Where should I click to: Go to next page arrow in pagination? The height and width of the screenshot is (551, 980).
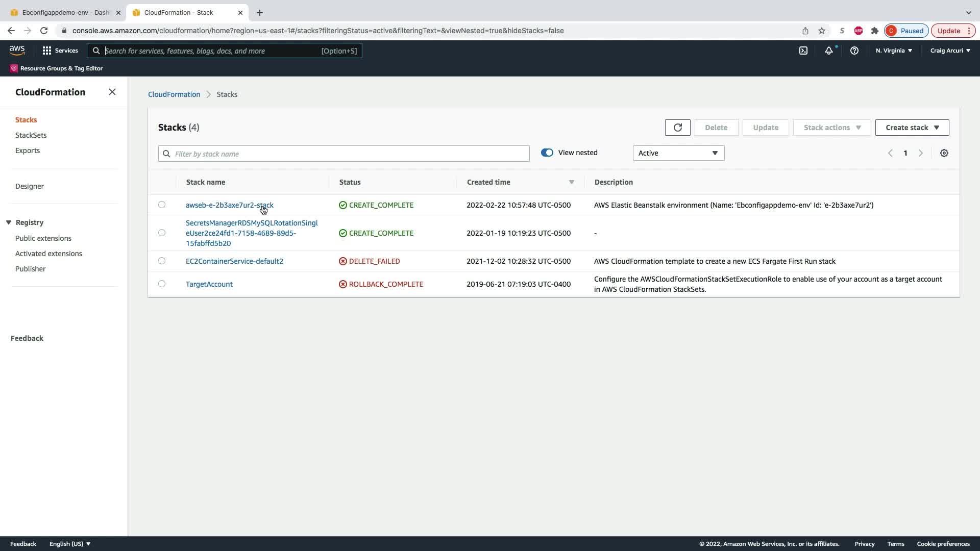pyautogui.click(x=920, y=153)
